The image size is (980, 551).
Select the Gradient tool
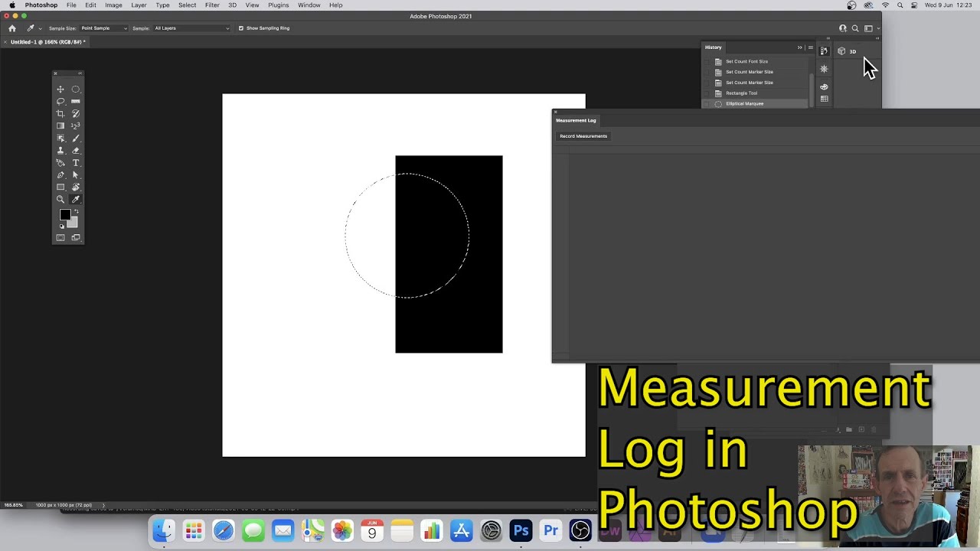click(60, 126)
